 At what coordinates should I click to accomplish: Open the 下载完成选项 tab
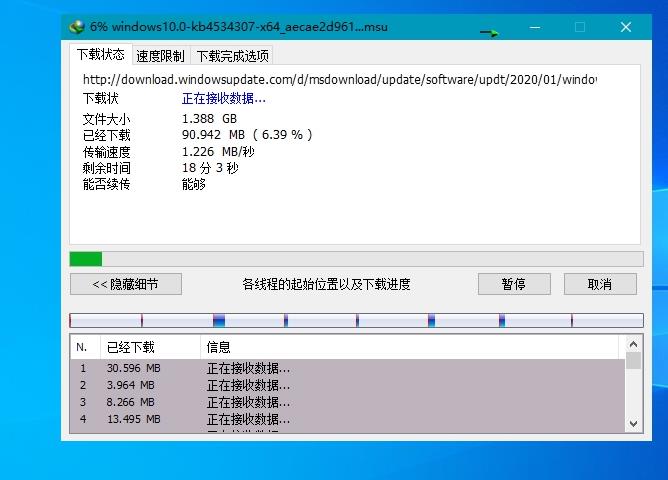pos(233,56)
